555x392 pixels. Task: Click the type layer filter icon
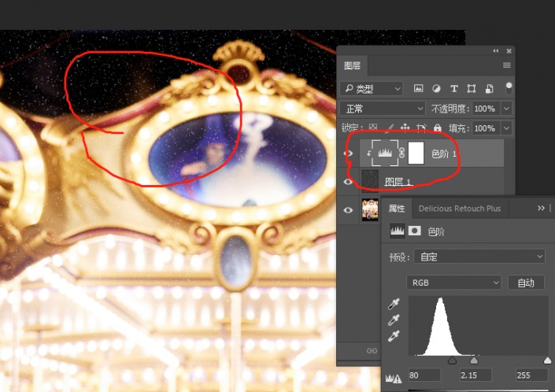(454, 89)
